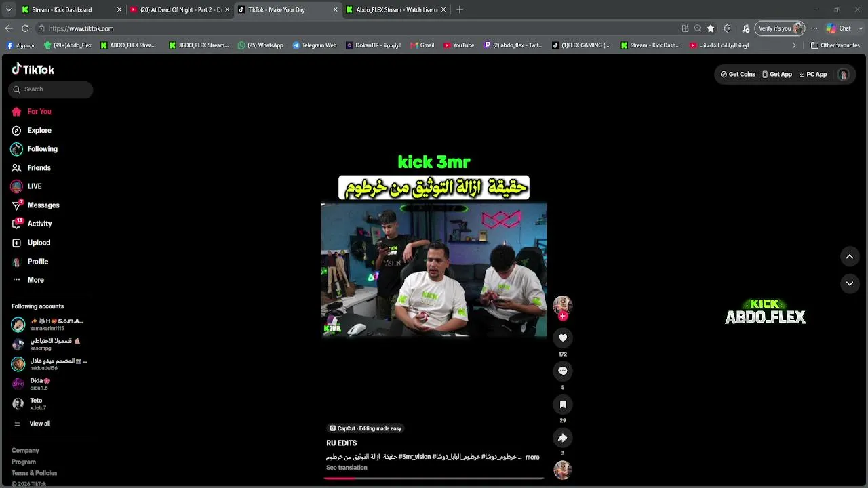This screenshot has height=488, width=868.
Task: Open the Other favourites folder
Action: (835, 45)
